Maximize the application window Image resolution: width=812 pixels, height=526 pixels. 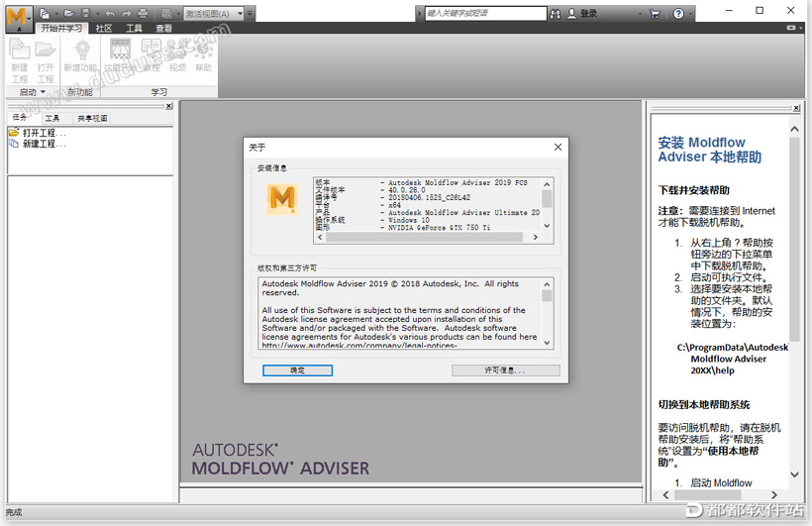[760, 10]
